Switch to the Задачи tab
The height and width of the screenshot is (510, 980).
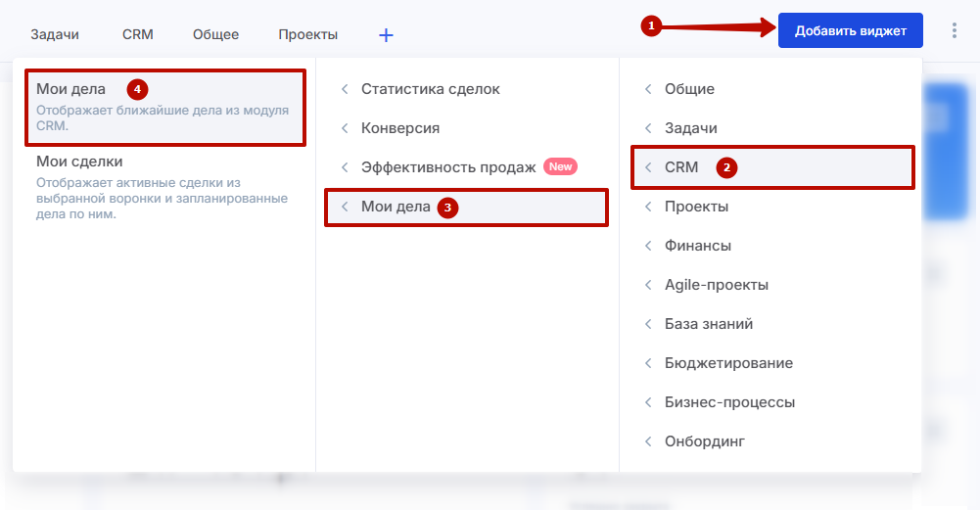pos(55,35)
